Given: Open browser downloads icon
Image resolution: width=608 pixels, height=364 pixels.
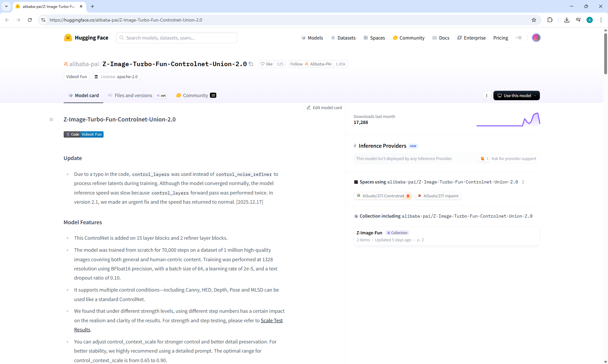Looking at the screenshot, I should point(567,20).
